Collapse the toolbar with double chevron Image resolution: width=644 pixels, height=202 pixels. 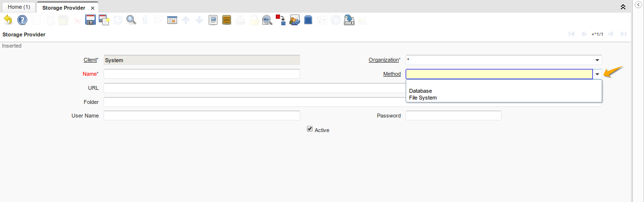click(623, 7)
